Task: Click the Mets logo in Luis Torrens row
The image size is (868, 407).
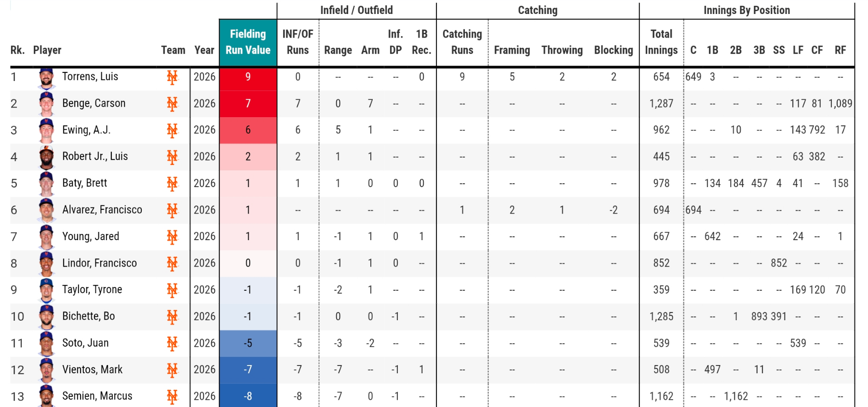Action: [172, 77]
